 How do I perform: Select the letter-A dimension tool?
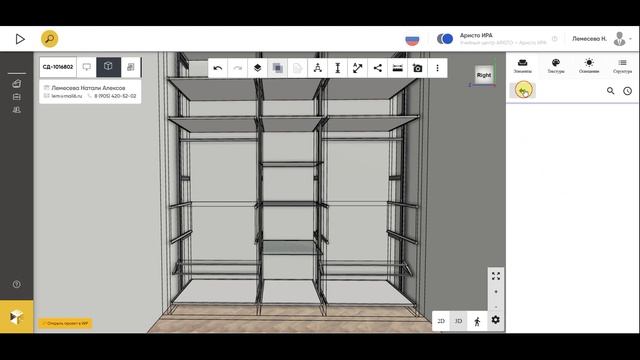tap(318, 68)
